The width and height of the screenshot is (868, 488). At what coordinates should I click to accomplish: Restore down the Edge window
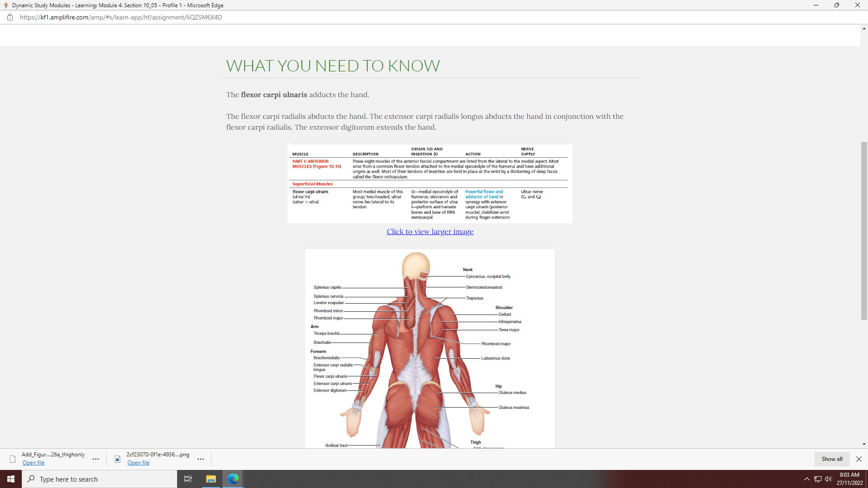[x=837, y=5]
